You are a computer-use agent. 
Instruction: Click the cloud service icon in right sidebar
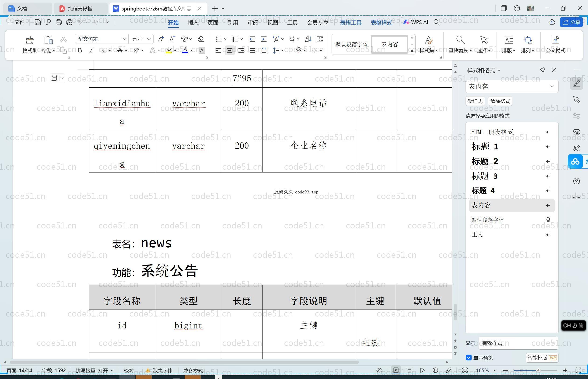(575, 162)
